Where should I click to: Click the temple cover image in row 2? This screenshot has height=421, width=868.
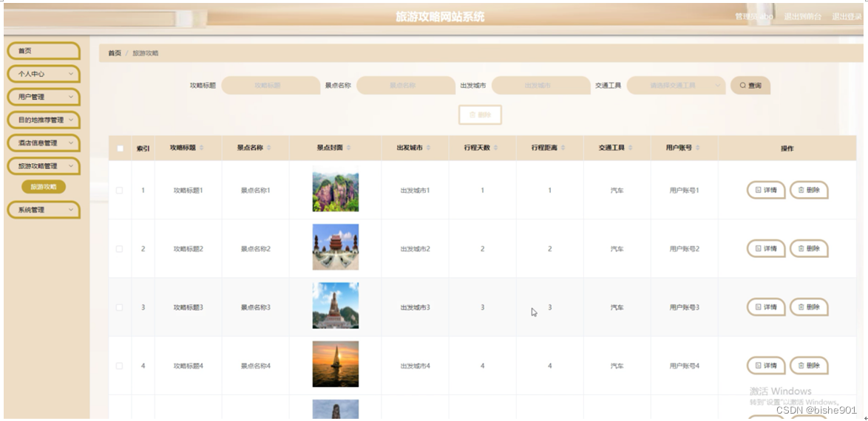336,247
